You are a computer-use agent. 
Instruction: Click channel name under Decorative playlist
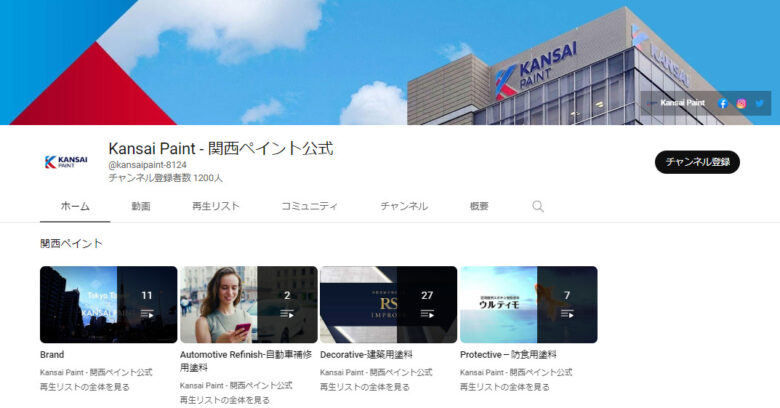[x=376, y=372]
